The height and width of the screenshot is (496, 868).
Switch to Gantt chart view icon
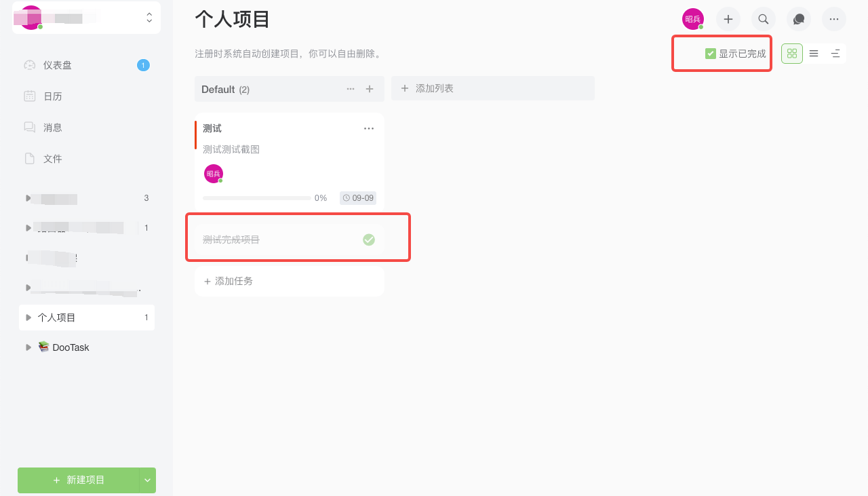tap(835, 54)
